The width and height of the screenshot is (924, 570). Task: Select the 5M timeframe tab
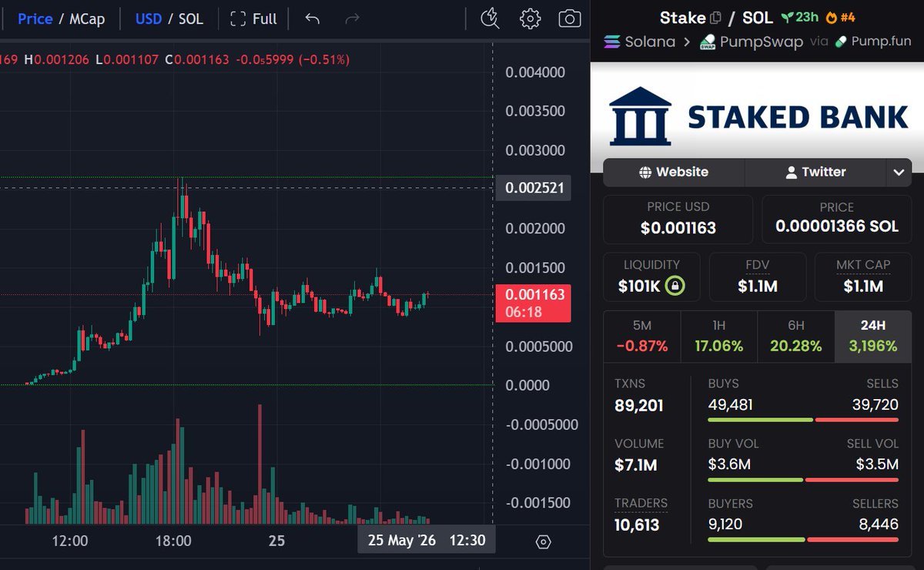(x=641, y=336)
